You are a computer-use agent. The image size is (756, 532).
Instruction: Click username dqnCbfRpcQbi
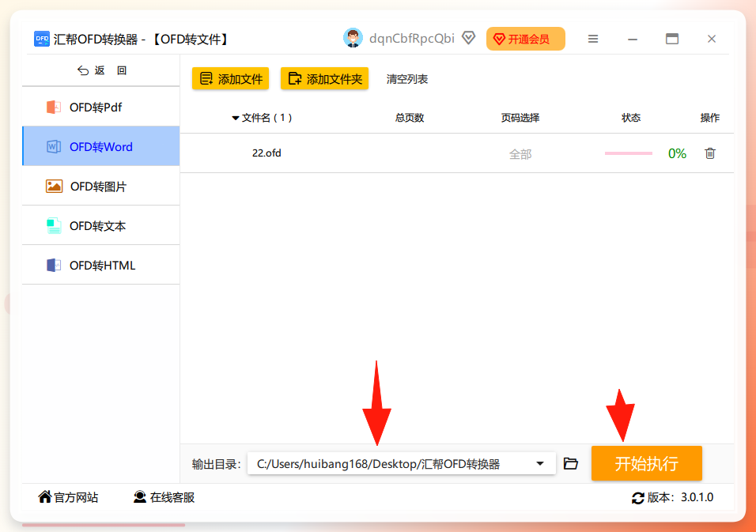click(412, 39)
